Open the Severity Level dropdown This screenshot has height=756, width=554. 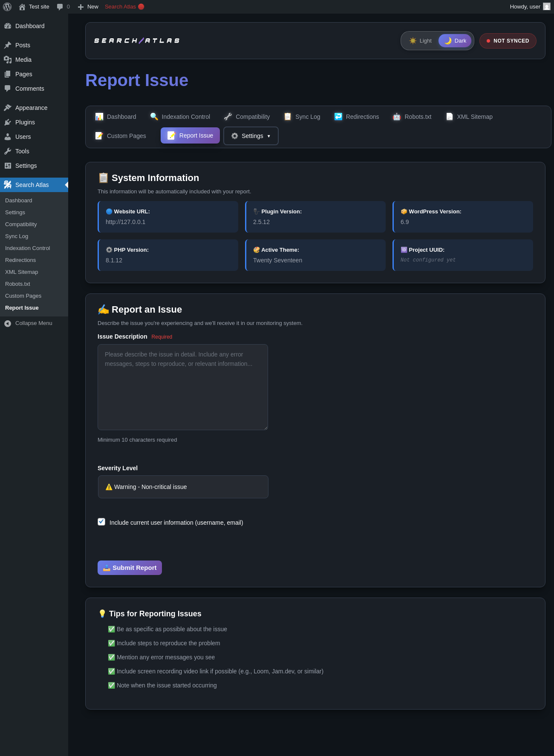point(183,487)
